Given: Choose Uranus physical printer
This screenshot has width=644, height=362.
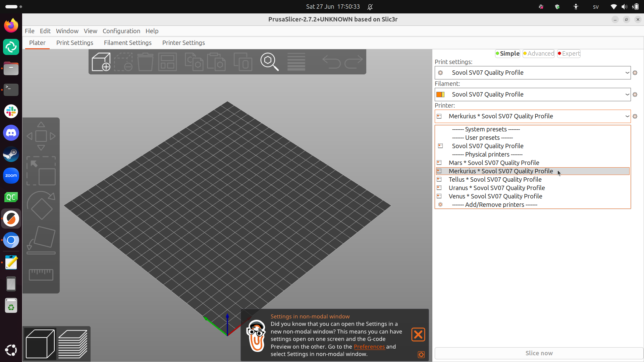Looking at the screenshot, I should pos(533,188).
